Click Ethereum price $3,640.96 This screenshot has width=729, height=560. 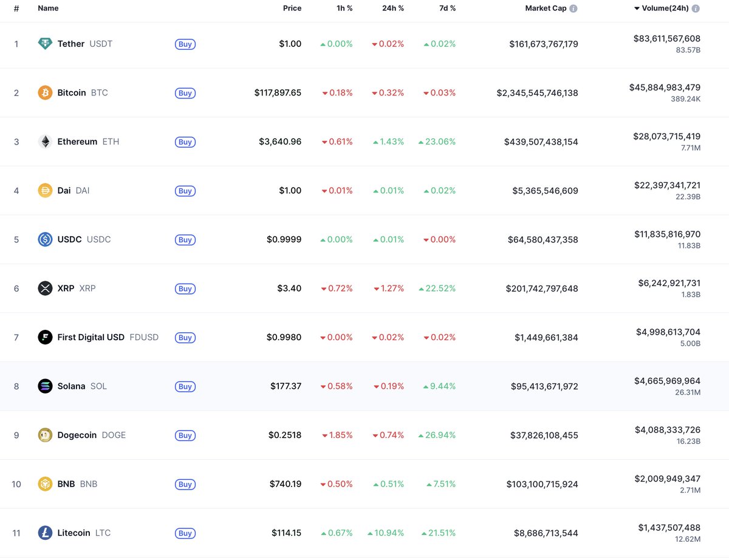[280, 142]
